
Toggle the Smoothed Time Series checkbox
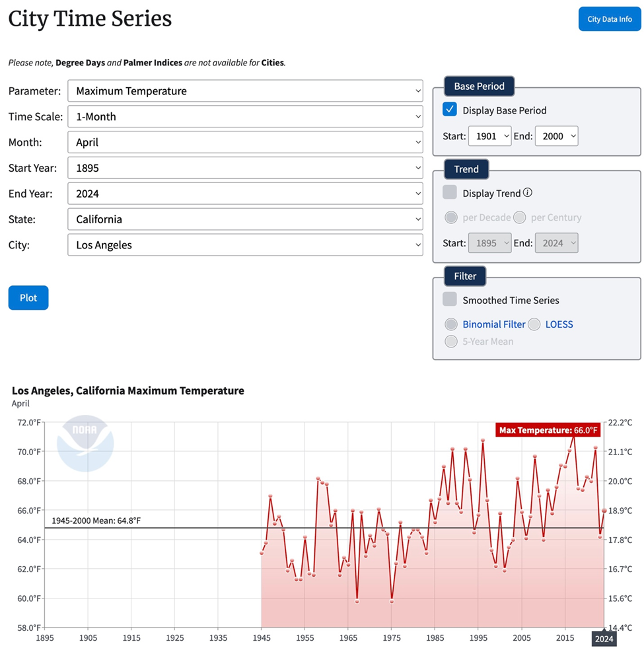[450, 299]
